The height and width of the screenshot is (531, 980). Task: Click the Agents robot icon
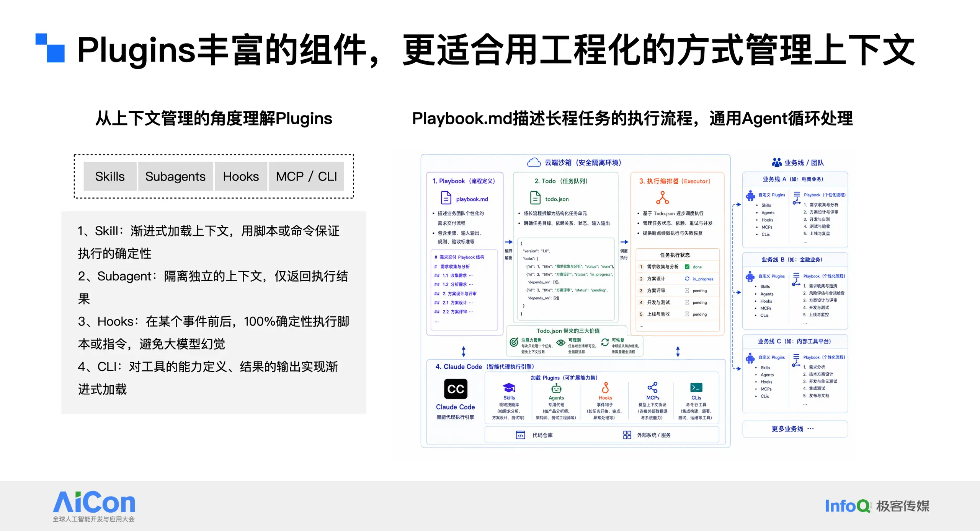(x=556, y=388)
